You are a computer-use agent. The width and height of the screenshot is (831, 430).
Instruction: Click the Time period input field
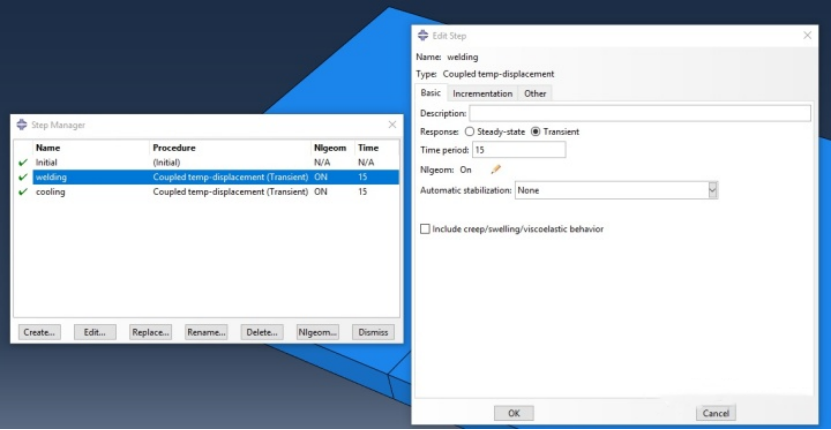(x=518, y=150)
